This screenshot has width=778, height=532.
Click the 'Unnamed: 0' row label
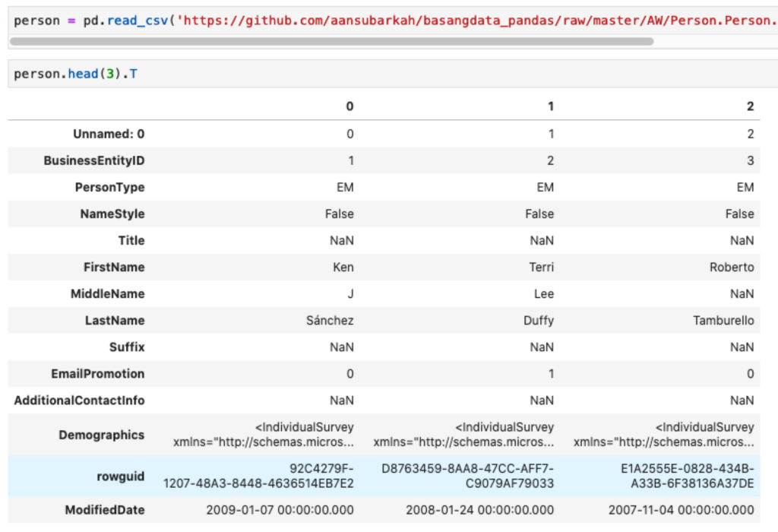click(x=109, y=134)
